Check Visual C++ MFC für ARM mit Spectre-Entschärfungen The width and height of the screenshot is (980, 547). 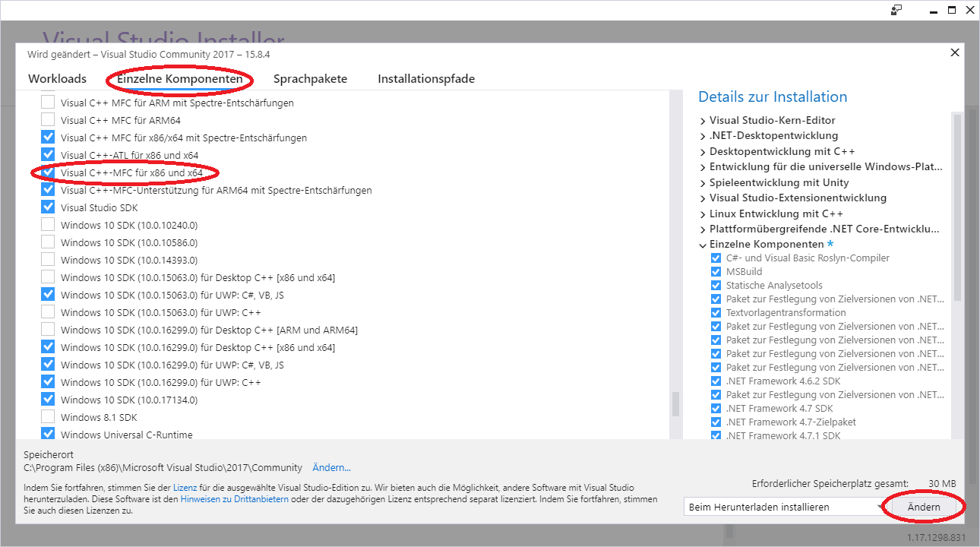pyautogui.click(x=48, y=103)
